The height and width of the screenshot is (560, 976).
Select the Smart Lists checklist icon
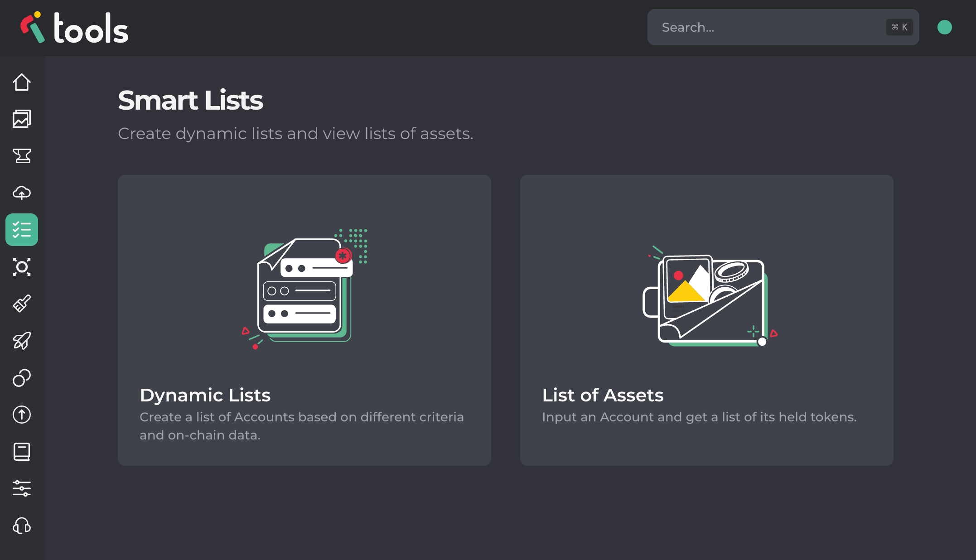pyautogui.click(x=22, y=230)
